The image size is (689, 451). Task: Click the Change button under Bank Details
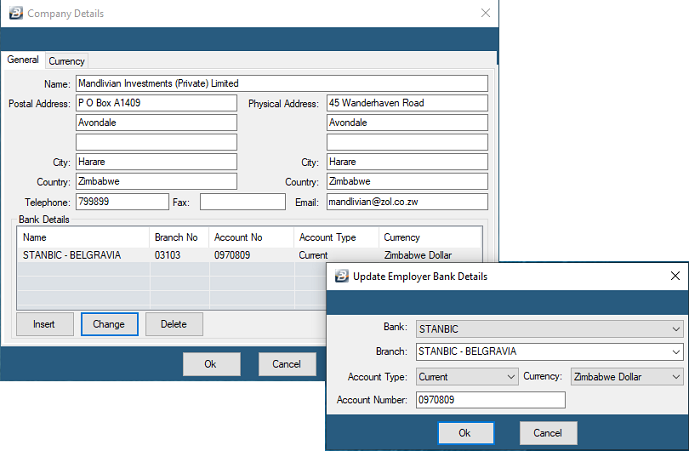(109, 324)
